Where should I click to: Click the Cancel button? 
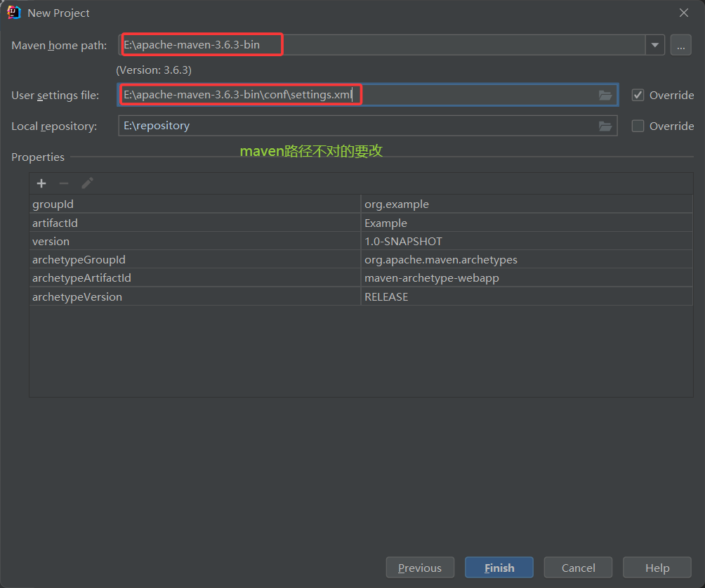pos(578,568)
